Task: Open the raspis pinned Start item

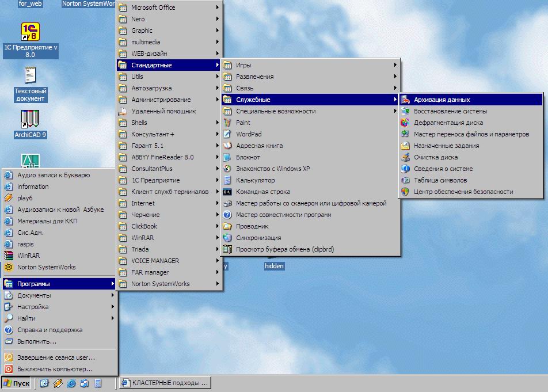Action: coord(59,244)
